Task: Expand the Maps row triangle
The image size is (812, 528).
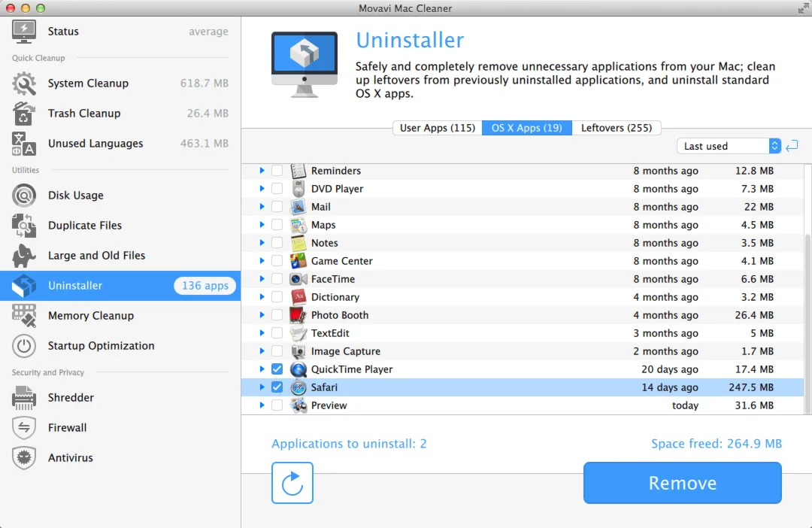Action: pyautogui.click(x=262, y=225)
